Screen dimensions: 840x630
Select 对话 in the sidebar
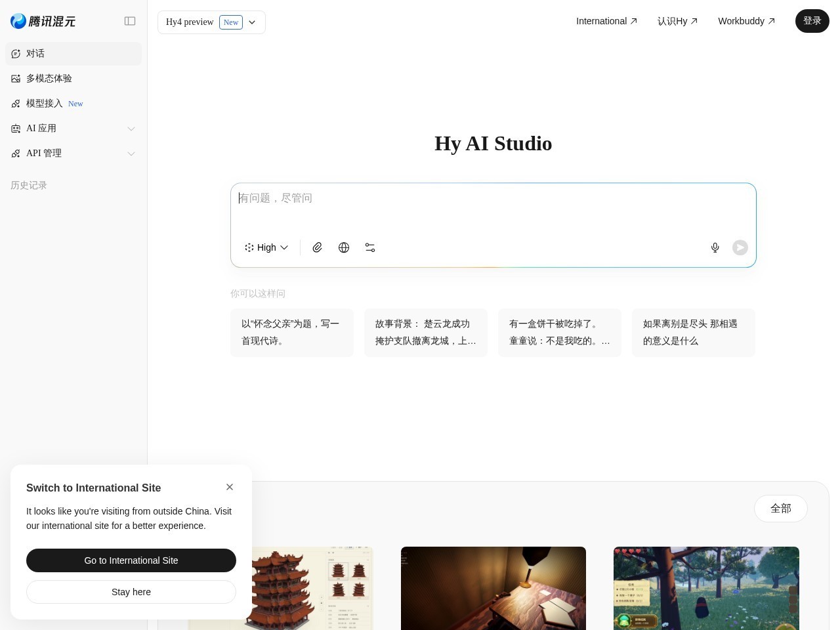pos(73,54)
